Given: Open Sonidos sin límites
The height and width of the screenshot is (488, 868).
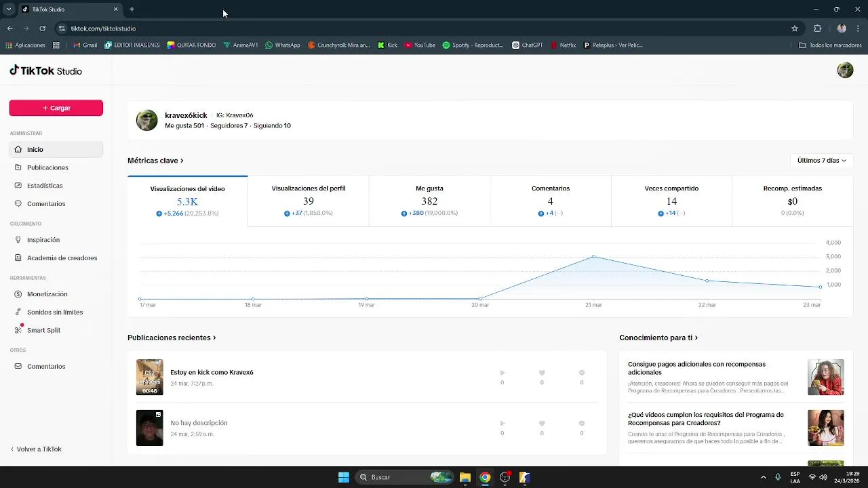Looking at the screenshot, I should click(x=56, y=312).
